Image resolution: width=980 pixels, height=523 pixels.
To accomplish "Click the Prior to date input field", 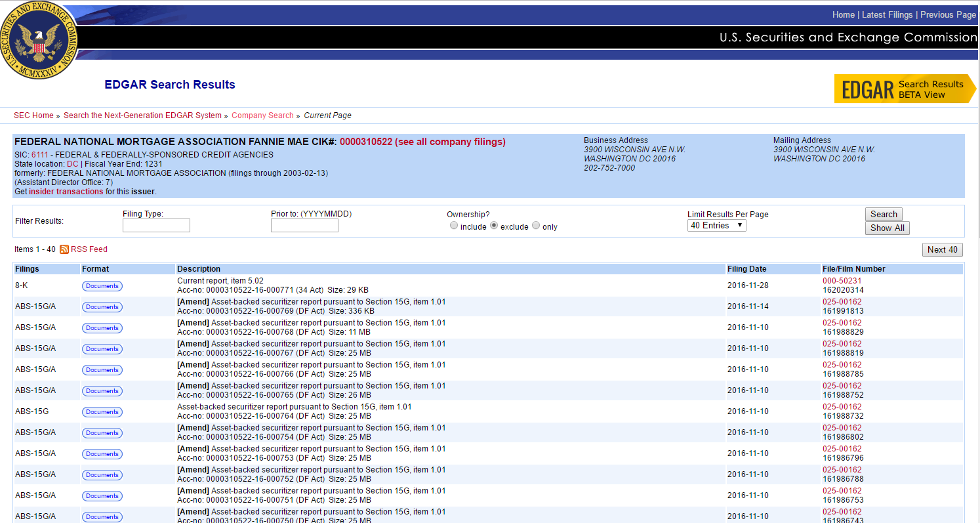I will pyautogui.click(x=304, y=226).
